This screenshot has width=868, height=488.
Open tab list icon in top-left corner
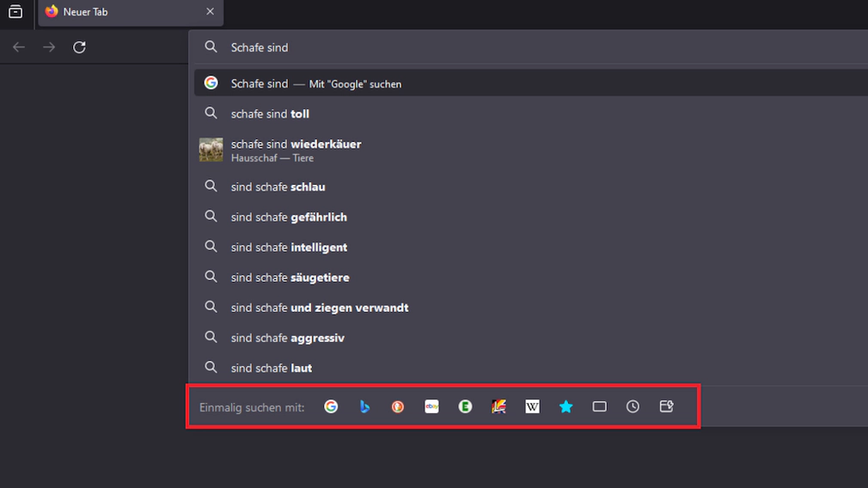click(15, 12)
